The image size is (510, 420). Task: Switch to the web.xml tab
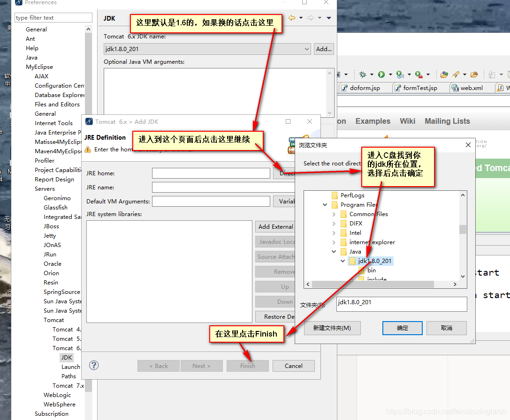(471, 87)
